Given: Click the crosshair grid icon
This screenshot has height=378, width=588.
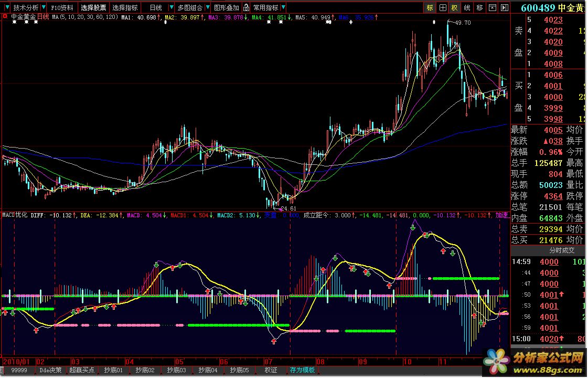Looking at the screenshot, I should click(443, 7).
